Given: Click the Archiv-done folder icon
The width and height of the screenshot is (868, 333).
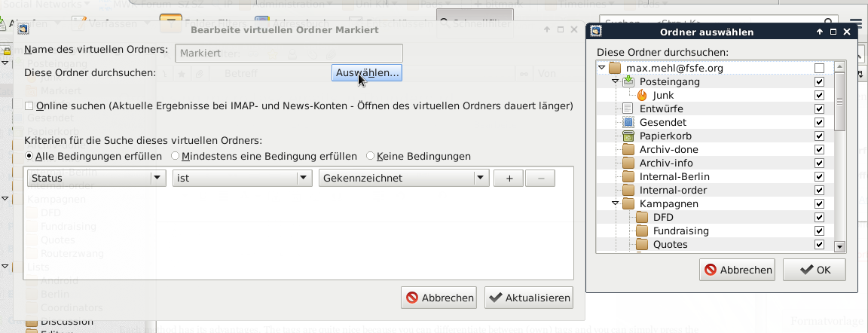Looking at the screenshot, I should 629,150.
